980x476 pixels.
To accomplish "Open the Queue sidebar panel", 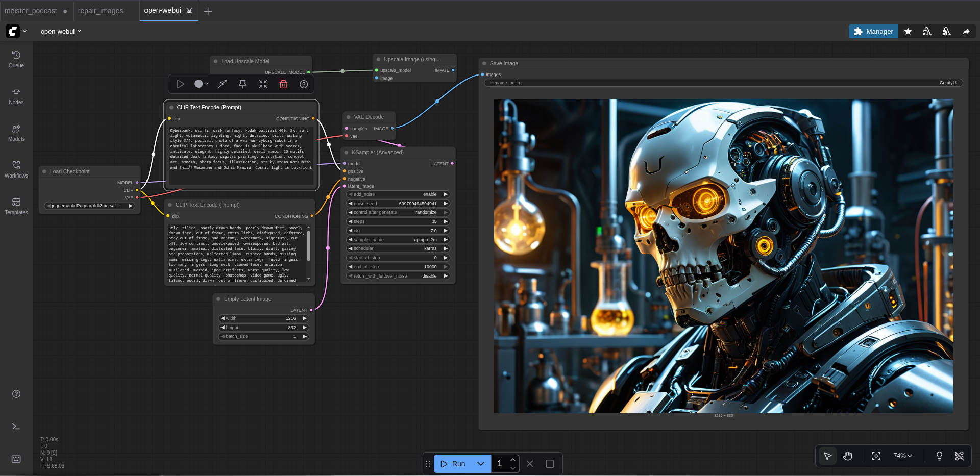I will point(16,59).
